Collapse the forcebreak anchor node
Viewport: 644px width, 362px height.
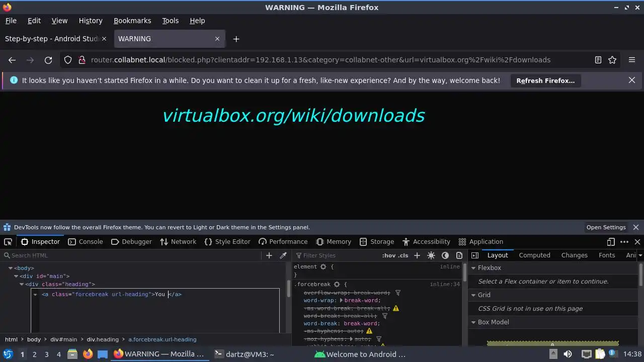point(35,295)
